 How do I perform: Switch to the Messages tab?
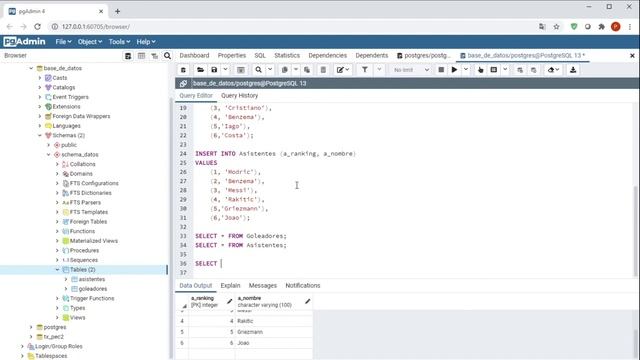tap(263, 285)
